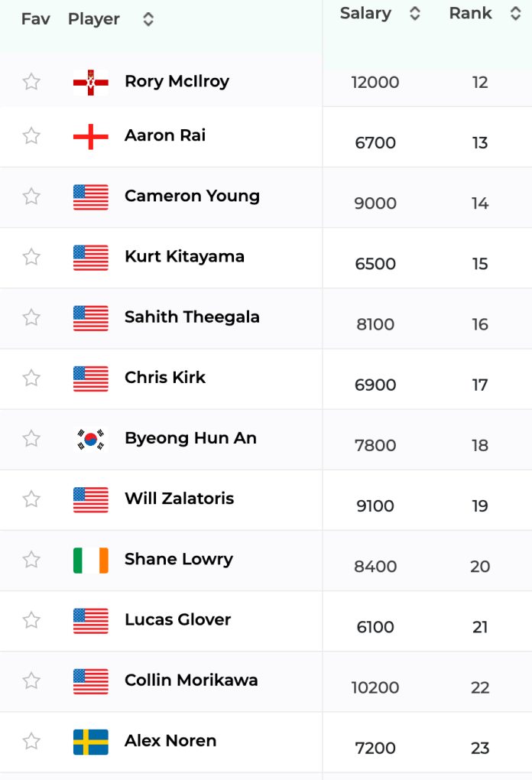Star Alex Noren as favorite
This screenshot has width=532, height=780.
31,741
